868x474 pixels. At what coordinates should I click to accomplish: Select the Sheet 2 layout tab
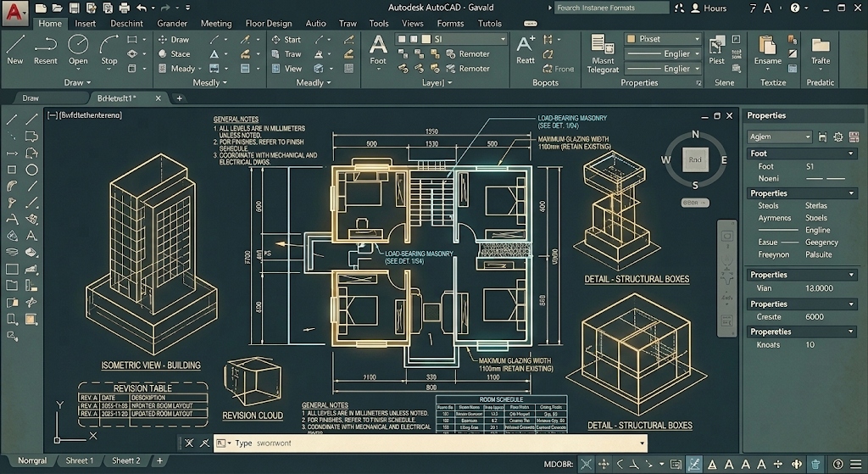pyautogui.click(x=125, y=460)
